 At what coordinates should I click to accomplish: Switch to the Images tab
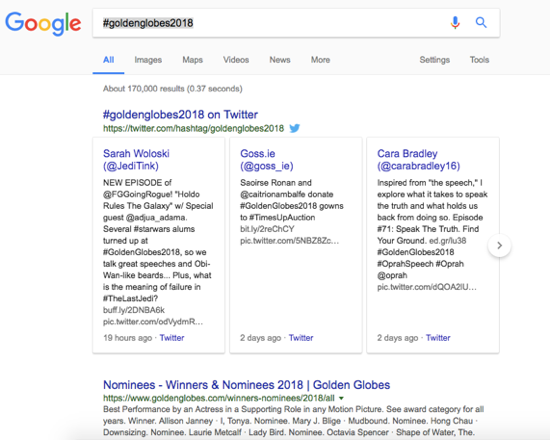148,60
